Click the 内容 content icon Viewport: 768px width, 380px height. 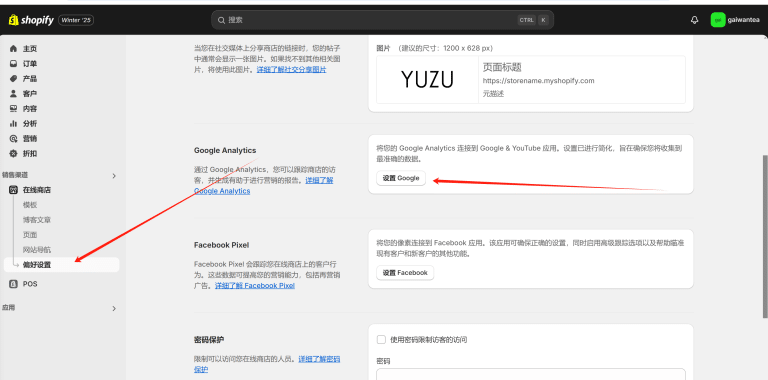(13, 109)
